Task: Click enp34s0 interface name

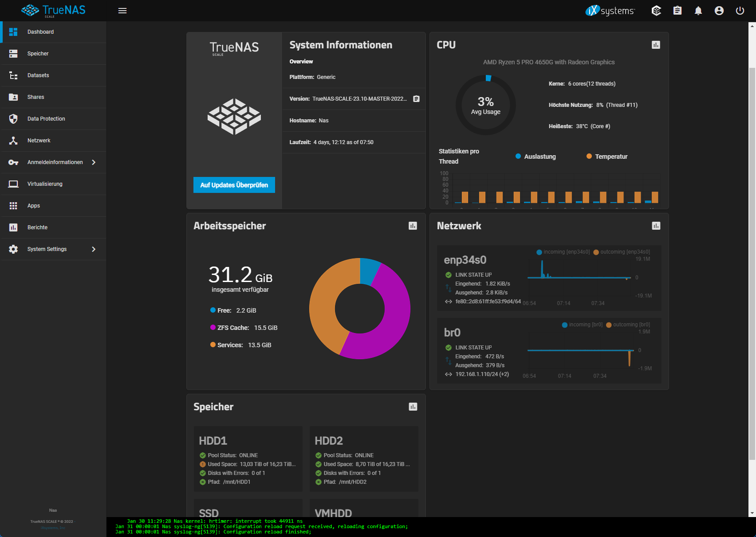Action: pyautogui.click(x=465, y=260)
